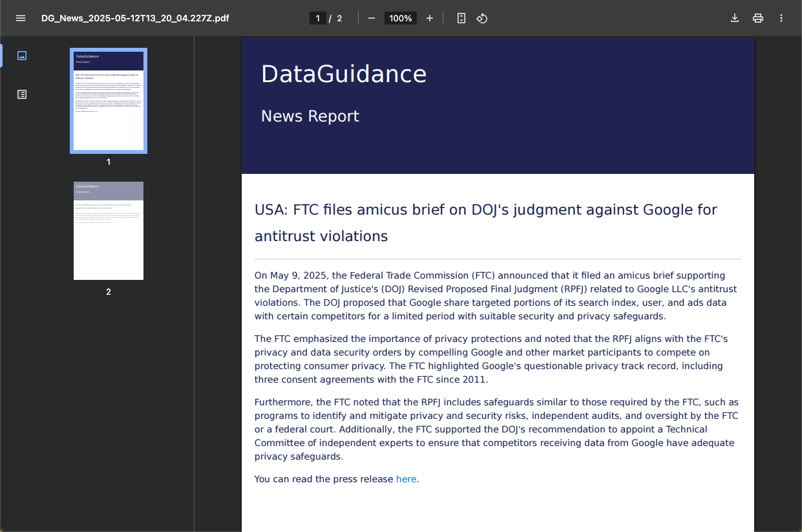Open the zoom level percentage box
Screen dimensions: 802x532
point(400,18)
